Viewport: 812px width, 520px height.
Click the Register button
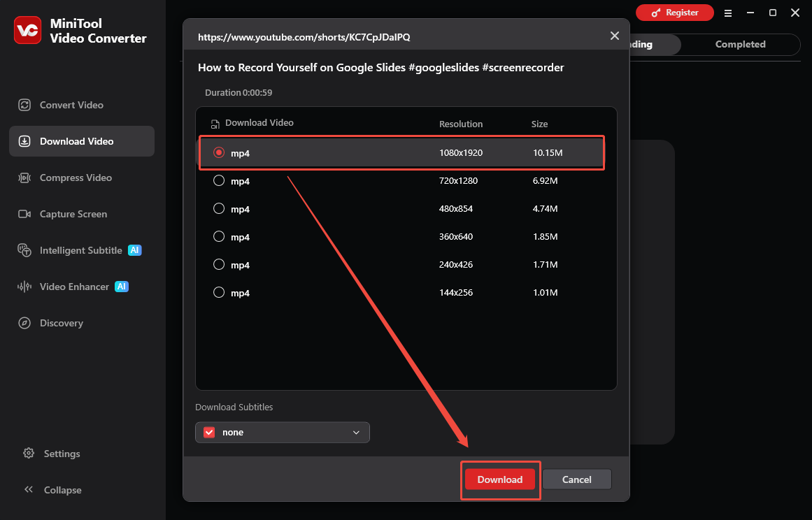(x=675, y=13)
